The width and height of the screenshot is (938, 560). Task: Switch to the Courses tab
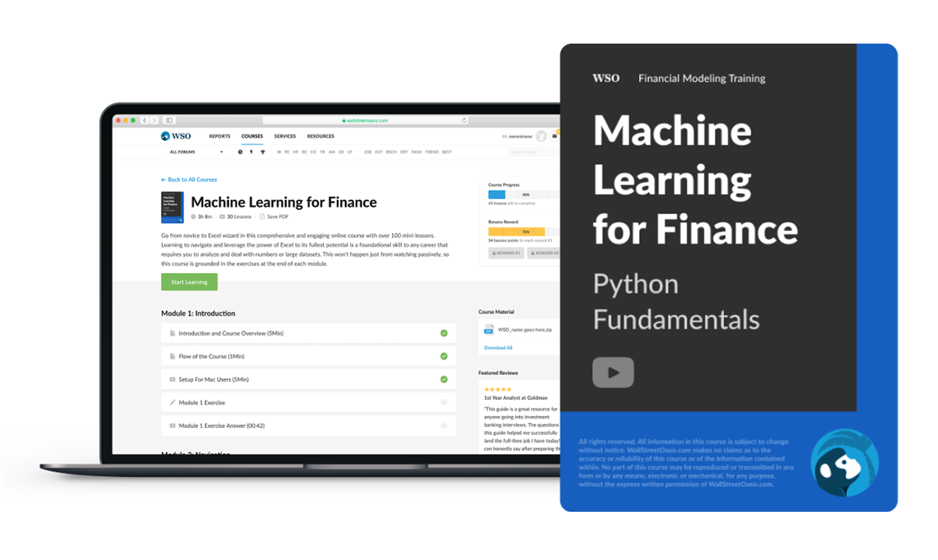pos(252,136)
